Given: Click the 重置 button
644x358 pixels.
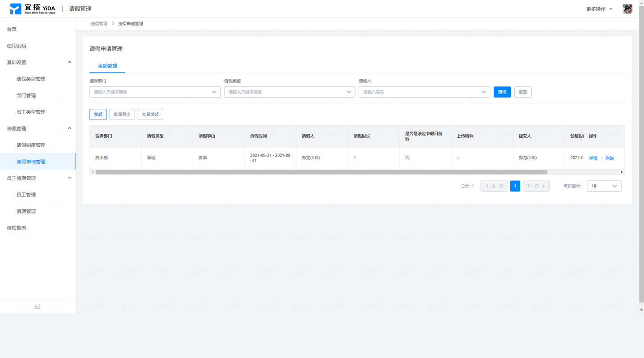Looking at the screenshot, I should click(x=523, y=92).
